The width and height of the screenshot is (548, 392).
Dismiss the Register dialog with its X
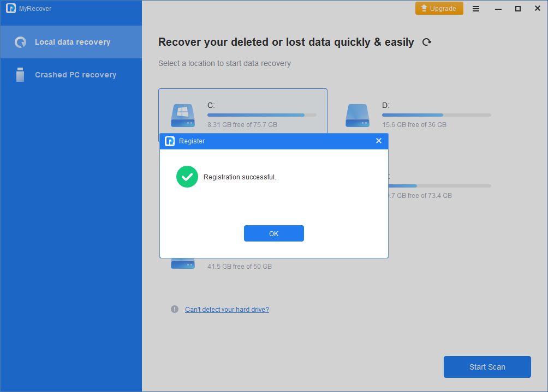[379, 141]
